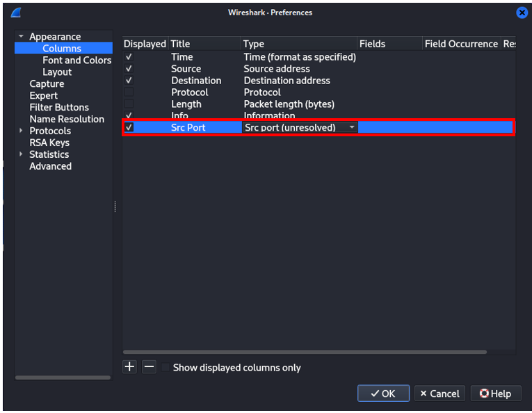Select the Time title cell
Screen dimensions: 532x413
point(182,57)
